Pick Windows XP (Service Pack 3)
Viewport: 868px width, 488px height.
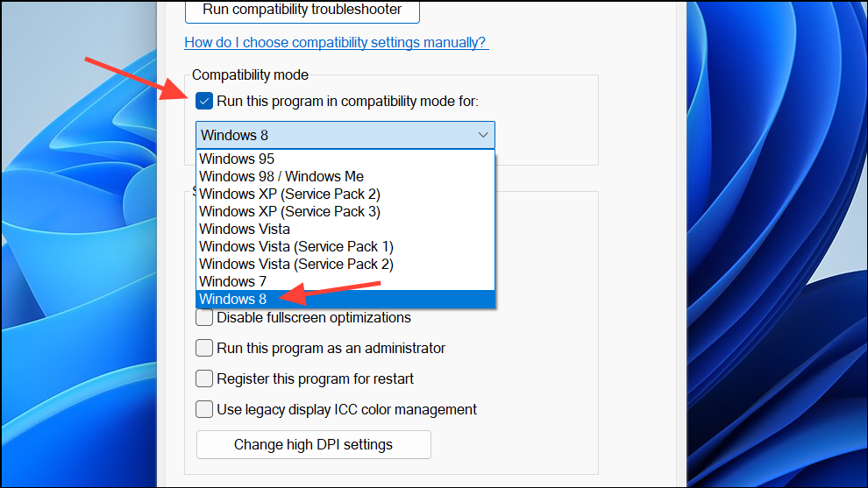tap(289, 211)
